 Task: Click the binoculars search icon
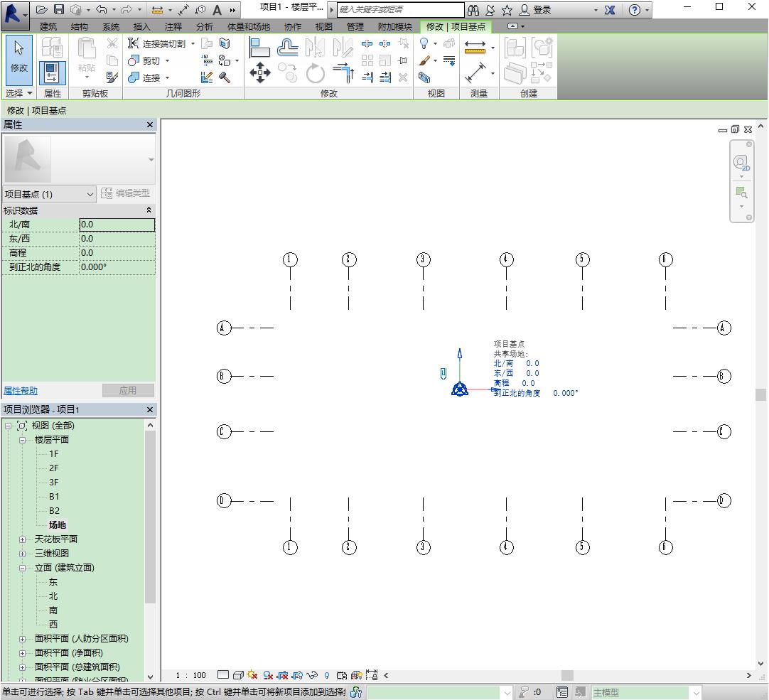tap(473, 10)
